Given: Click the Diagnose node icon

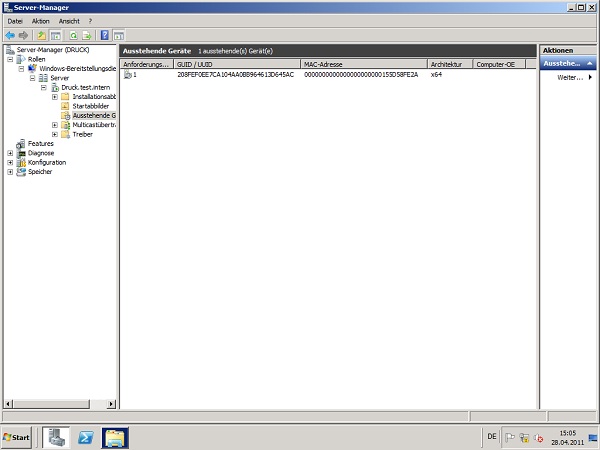Looking at the screenshot, I should click(x=21, y=153).
